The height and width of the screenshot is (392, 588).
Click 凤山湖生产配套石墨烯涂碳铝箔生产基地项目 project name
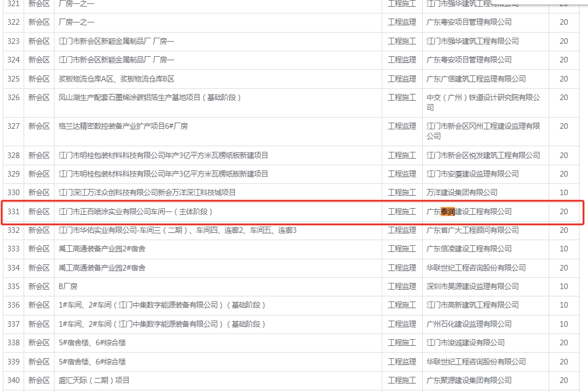150,97
